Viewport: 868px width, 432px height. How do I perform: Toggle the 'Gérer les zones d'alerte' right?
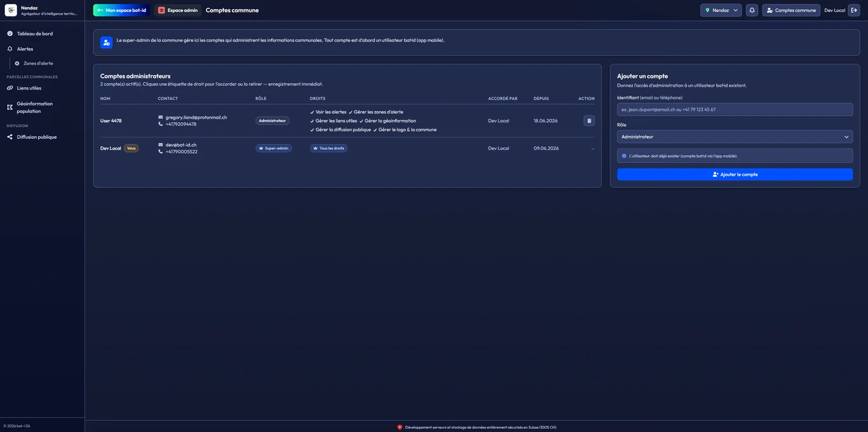click(376, 112)
